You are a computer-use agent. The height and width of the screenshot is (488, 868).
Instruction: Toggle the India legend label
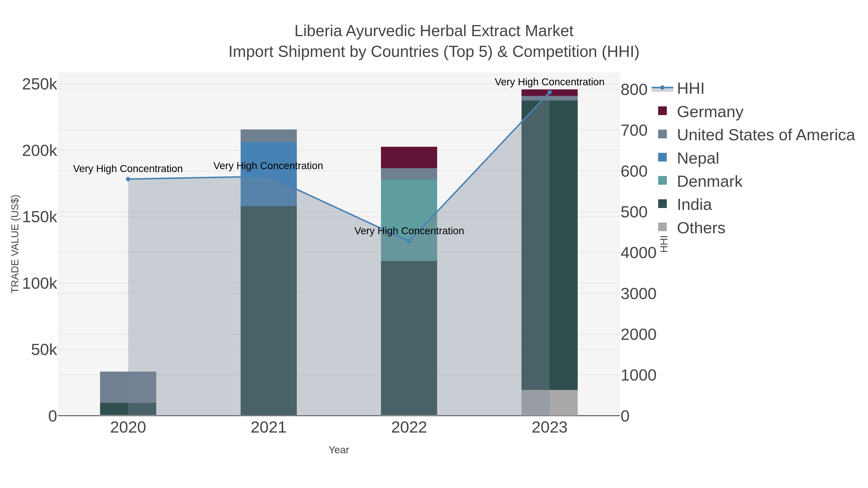(x=694, y=204)
